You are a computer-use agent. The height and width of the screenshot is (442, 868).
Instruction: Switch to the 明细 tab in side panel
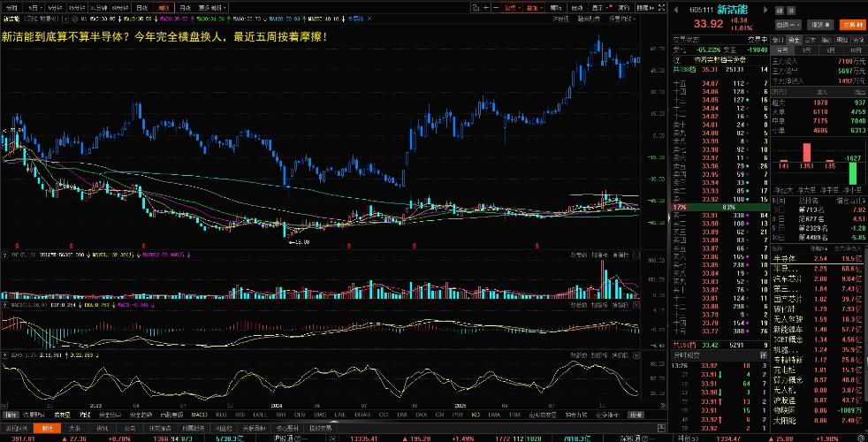pyautogui.click(x=841, y=40)
